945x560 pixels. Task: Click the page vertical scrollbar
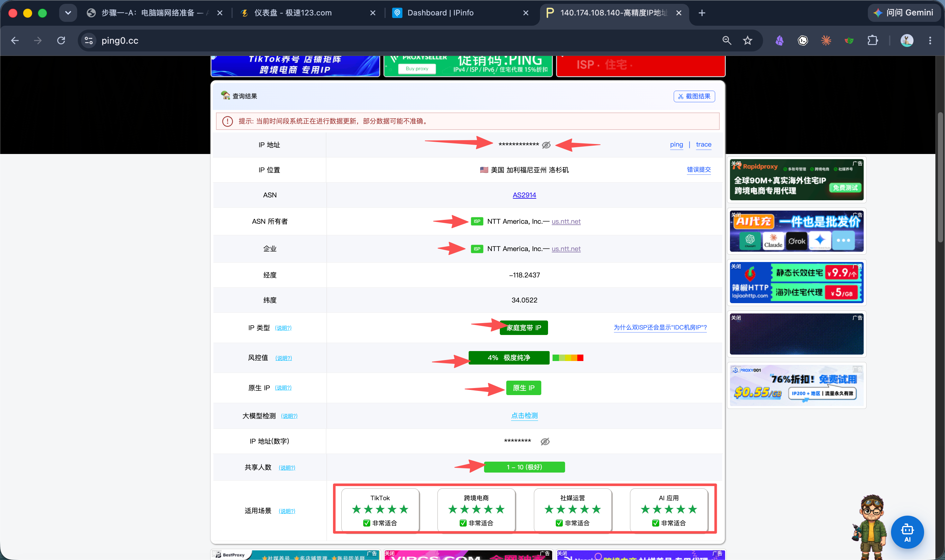tap(940, 177)
